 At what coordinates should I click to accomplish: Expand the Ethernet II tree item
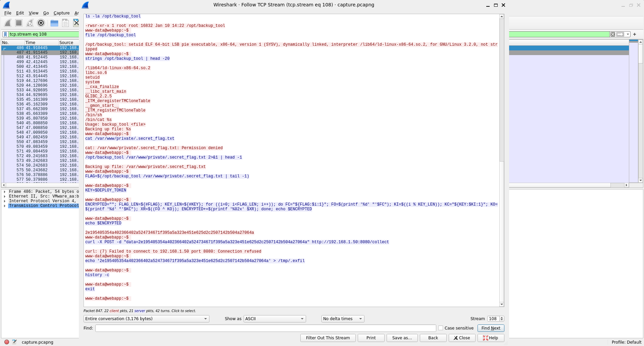click(x=4, y=196)
